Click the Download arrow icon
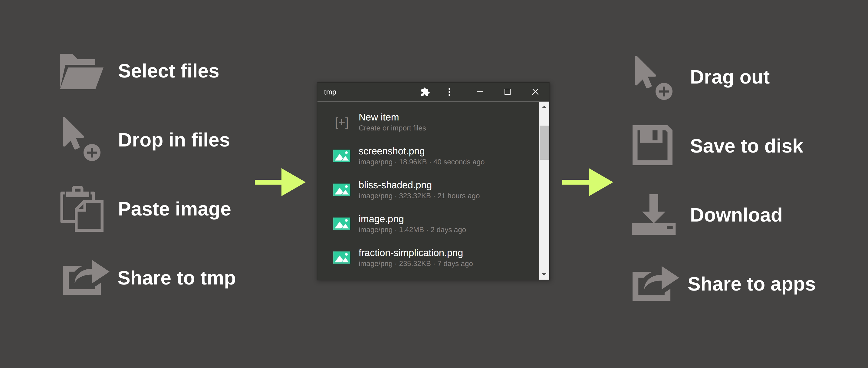Screen dimensions: 868x368 coord(653,215)
